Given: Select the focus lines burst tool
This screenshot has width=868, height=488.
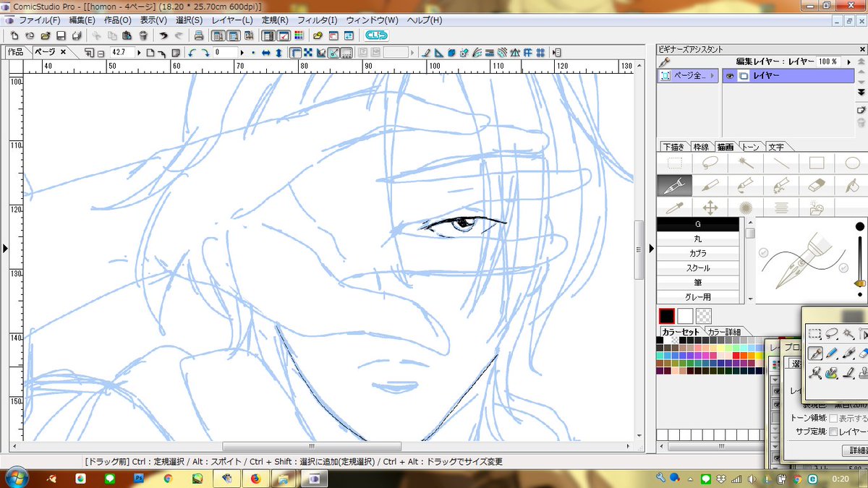Looking at the screenshot, I should point(745,208).
